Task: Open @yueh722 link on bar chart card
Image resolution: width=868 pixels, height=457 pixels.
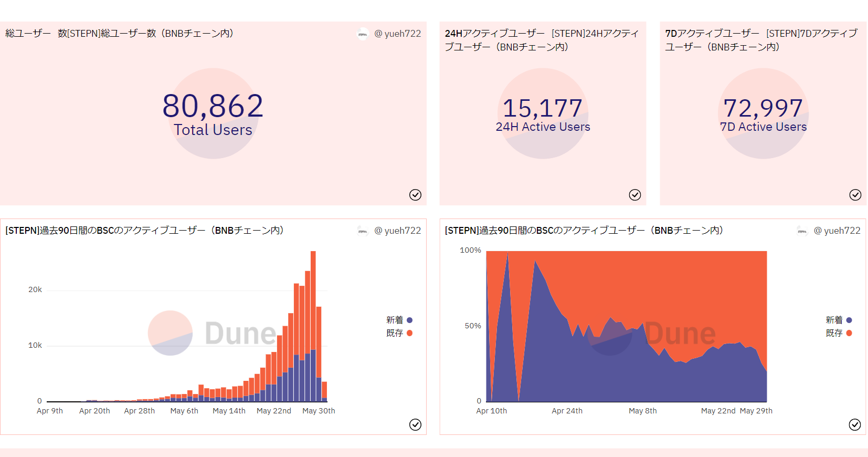Action: [x=397, y=231]
